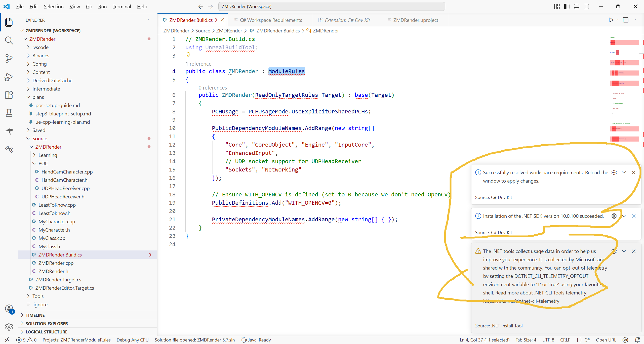Screen dimensions: 644x344
Task: Toggle the bottom panel layout button
Action: pyautogui.click(x=576, y=7)
